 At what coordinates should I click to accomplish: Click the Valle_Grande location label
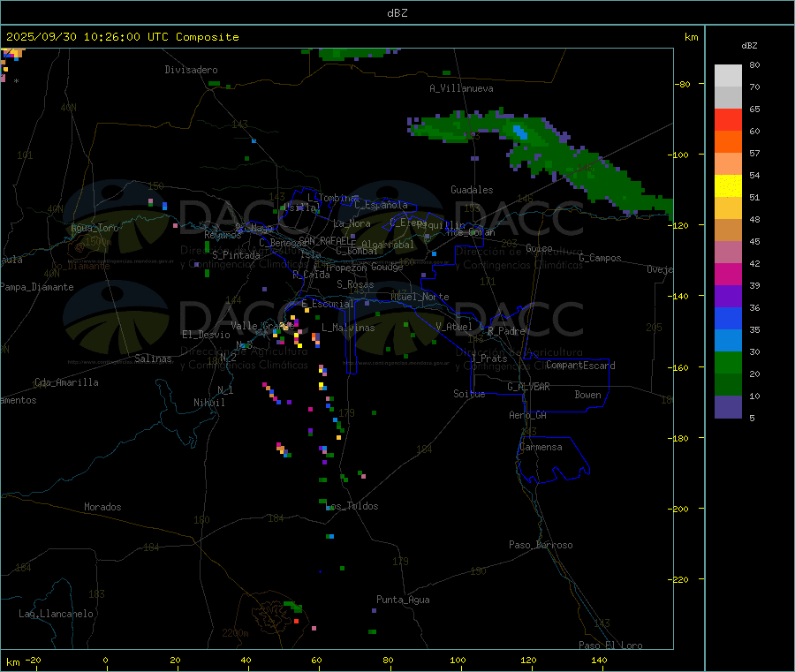262,326
